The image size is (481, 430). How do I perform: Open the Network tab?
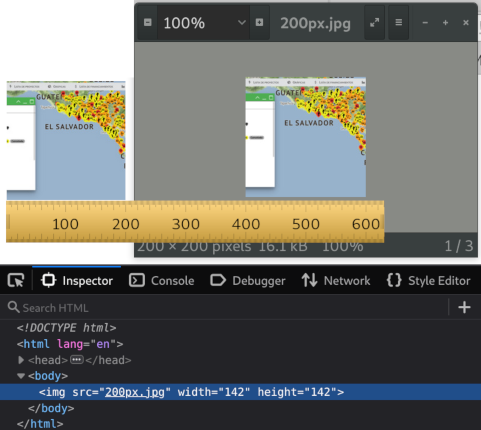tap(336, 280)
